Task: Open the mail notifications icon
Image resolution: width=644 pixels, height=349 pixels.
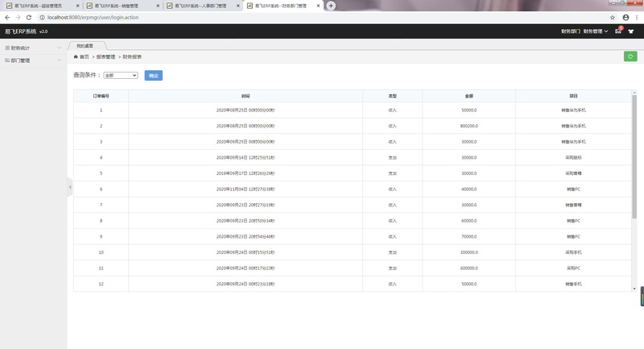Action: point(618,31)
